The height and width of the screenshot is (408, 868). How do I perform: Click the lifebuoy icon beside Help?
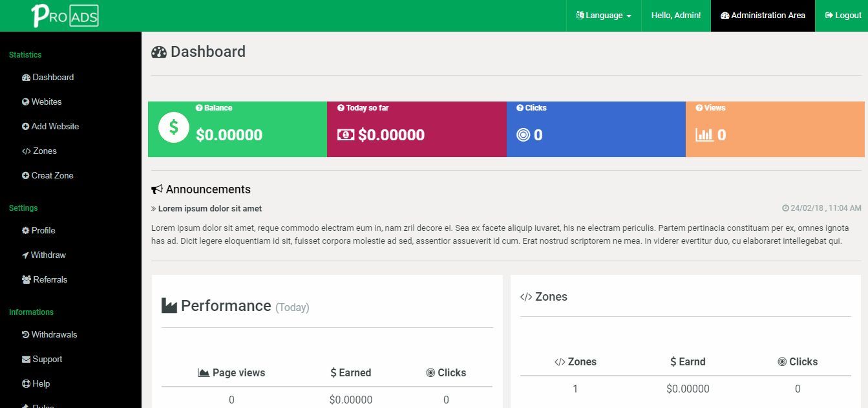pyautogui.click(x=26, y=384)
